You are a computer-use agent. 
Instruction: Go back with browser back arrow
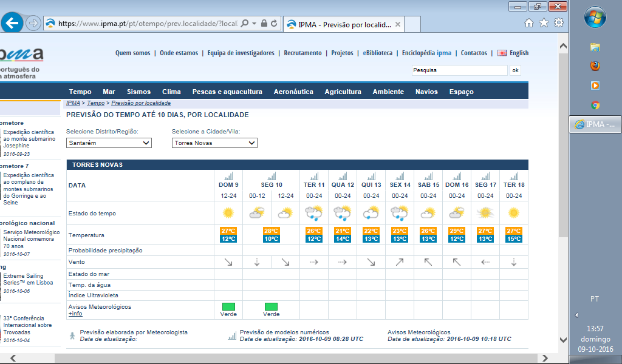click(x=12, y=23)
